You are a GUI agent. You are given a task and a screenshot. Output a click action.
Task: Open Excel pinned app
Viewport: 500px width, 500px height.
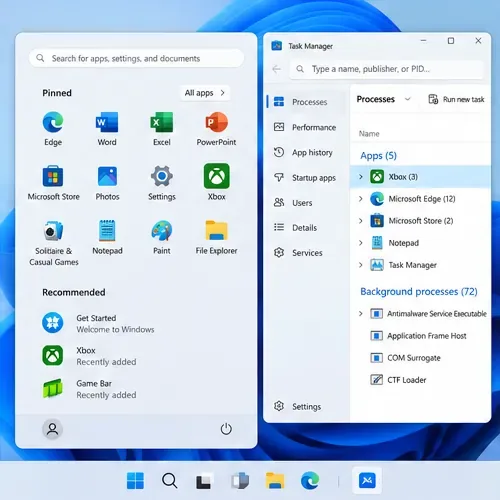(162, 129)
